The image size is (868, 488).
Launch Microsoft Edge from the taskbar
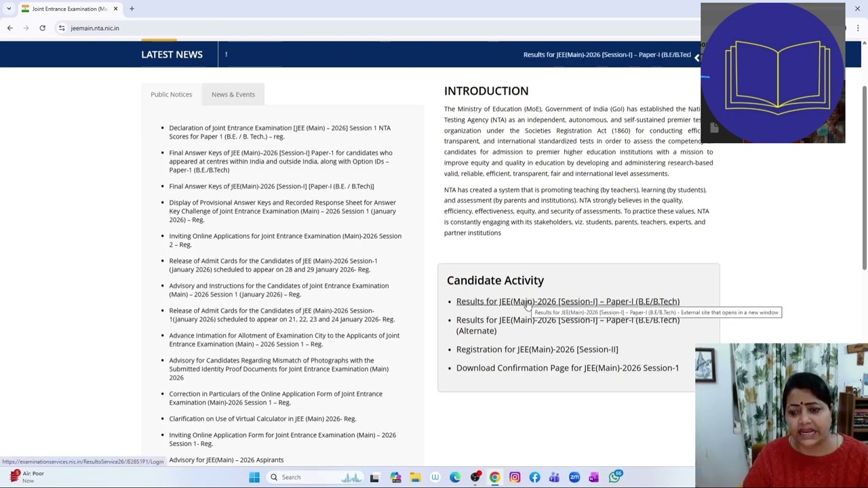click(x=455, y=477)
